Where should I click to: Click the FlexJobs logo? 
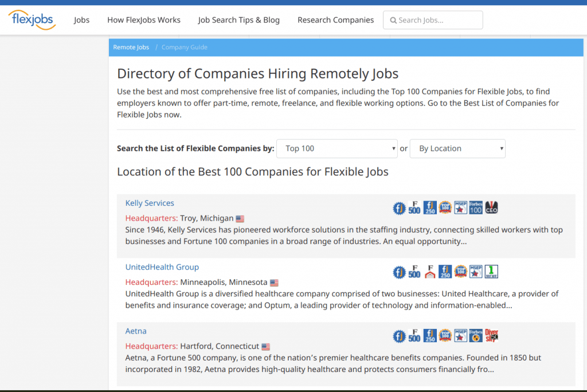[x=32, y=20]
